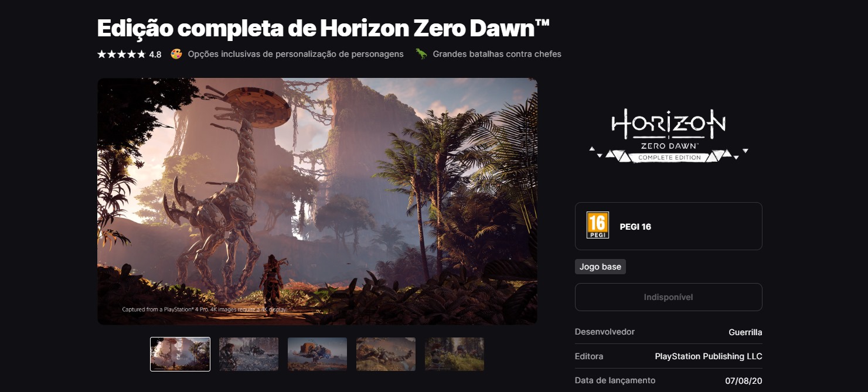Select the second thumbnail with the snowy scene
Viewport: 868px width, 392px height.
[x=249, y=354]
